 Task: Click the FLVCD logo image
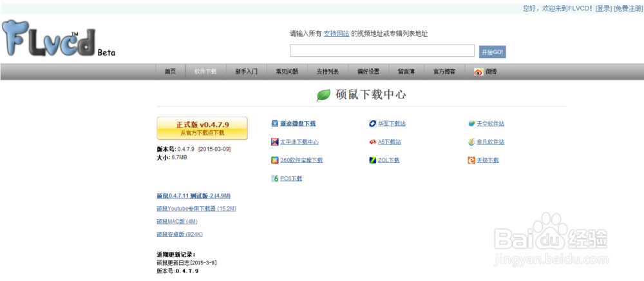tap(50, 38)
